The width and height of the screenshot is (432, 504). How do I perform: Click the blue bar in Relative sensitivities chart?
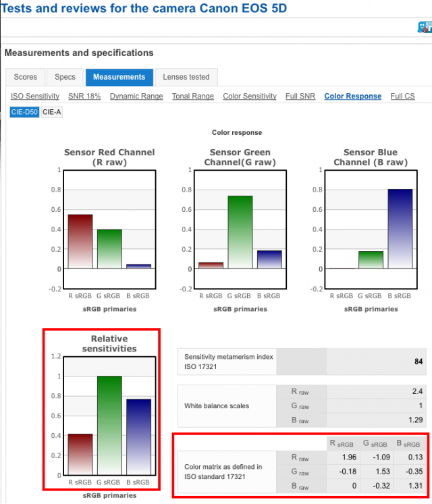[x=138, y=437]
